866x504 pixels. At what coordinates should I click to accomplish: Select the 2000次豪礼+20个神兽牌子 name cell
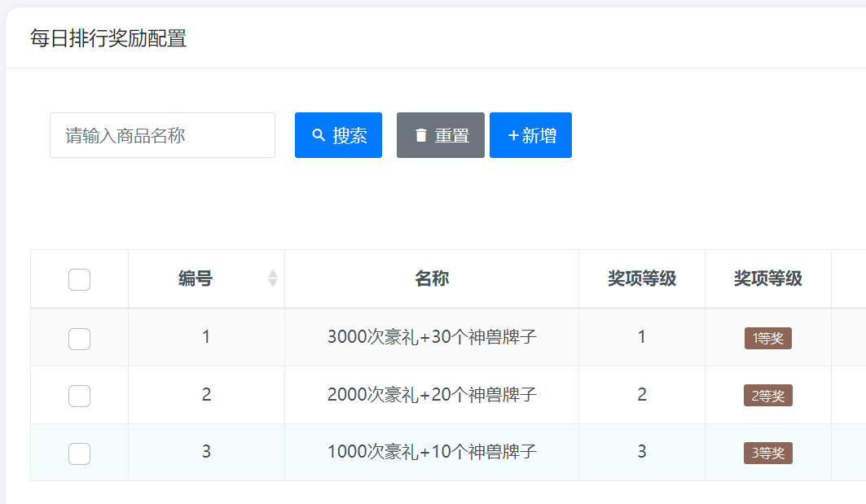(x=431, y=395)
